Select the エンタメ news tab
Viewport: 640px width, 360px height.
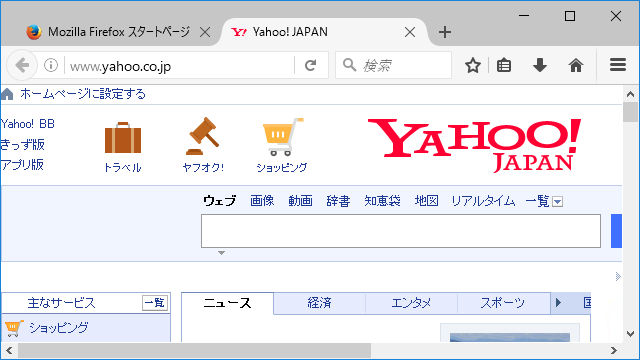click(411, 303)
